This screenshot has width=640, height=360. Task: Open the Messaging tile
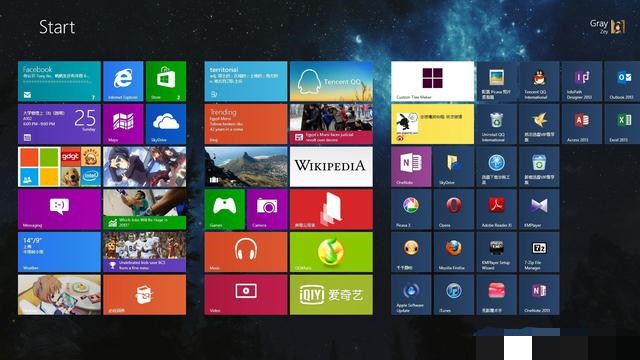(x=59, y=209)
